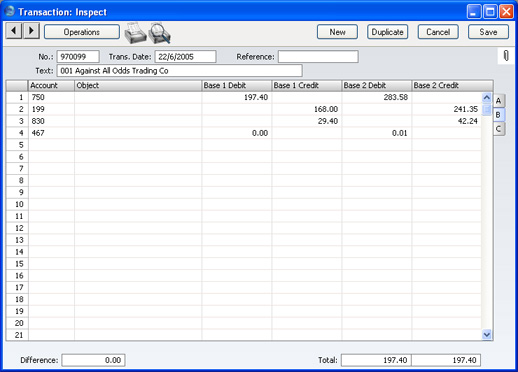Screen dimensions: 518x372
Task: Minimize the Transaction window
Action: [474, 12]
